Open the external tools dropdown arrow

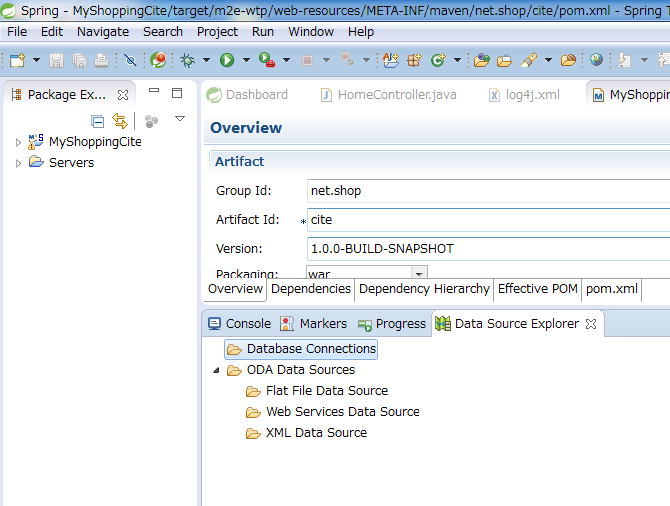(287, 60)
